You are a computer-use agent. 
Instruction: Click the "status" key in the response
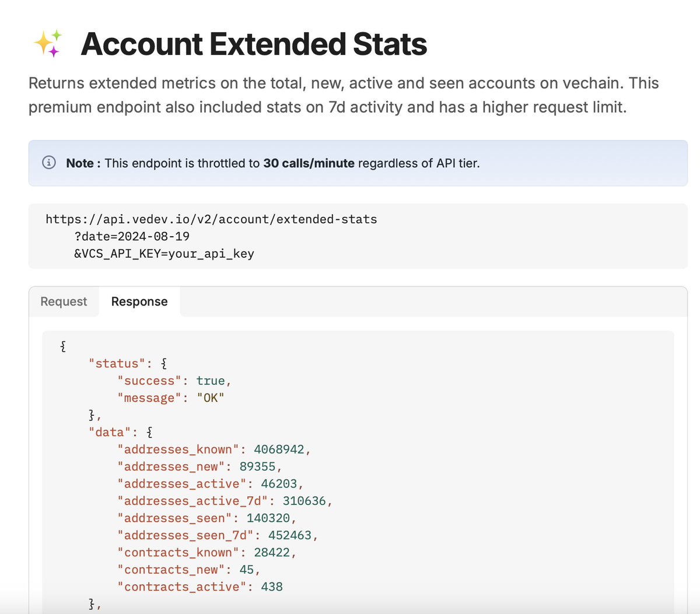click(x=117, y=363)
